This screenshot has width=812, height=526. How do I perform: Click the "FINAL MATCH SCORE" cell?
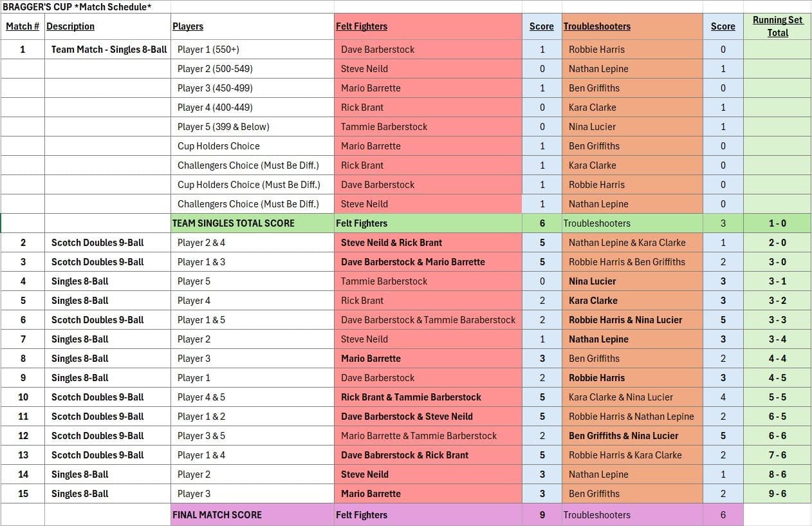(x=252, y=515)
